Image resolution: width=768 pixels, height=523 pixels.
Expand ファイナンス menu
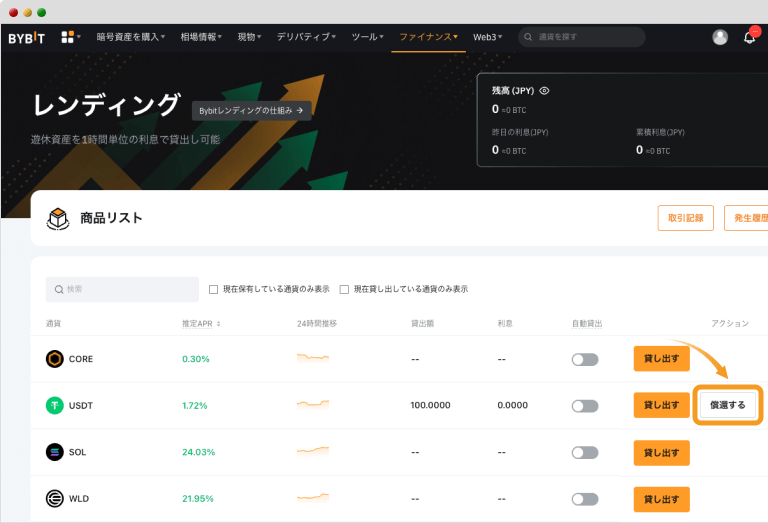429,37
